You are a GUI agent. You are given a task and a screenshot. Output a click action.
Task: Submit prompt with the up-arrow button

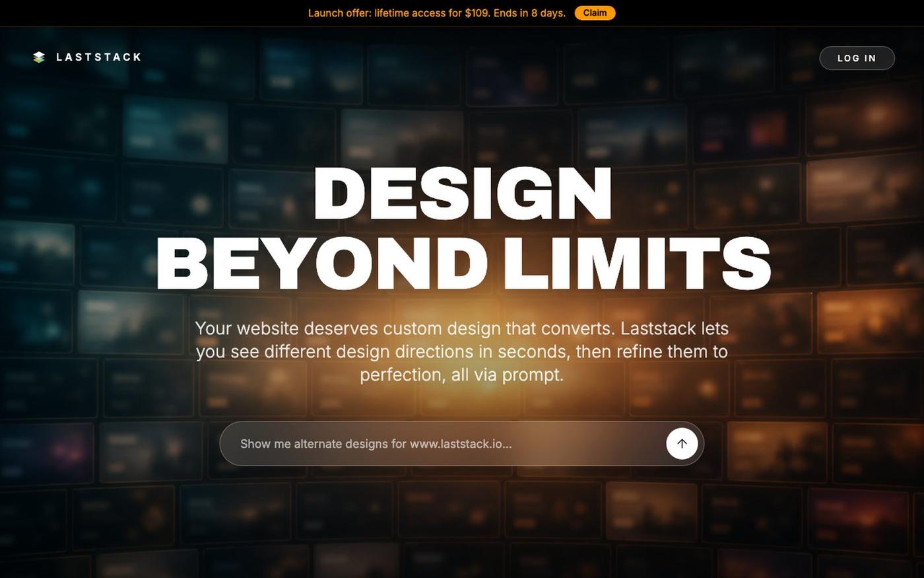[x=682, y=443]
